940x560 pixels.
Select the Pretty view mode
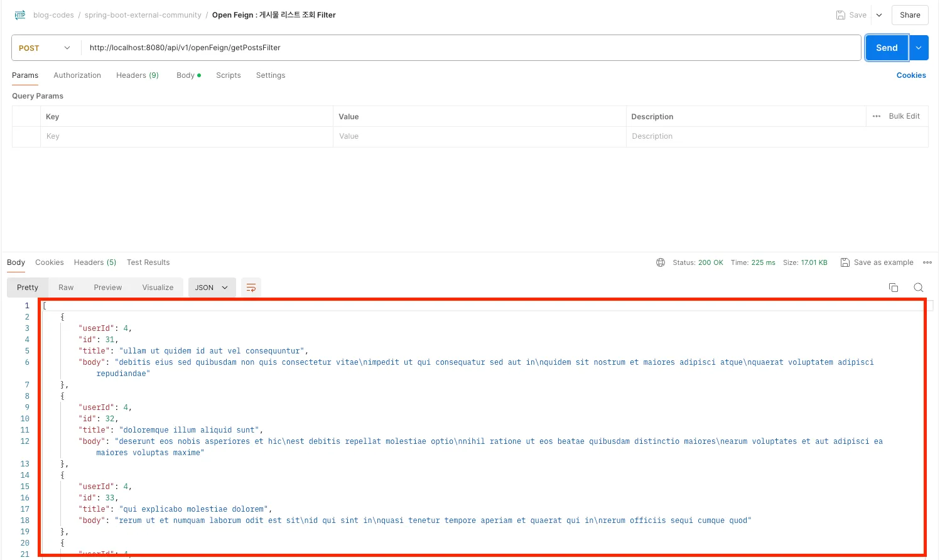(x=28, y=288)
